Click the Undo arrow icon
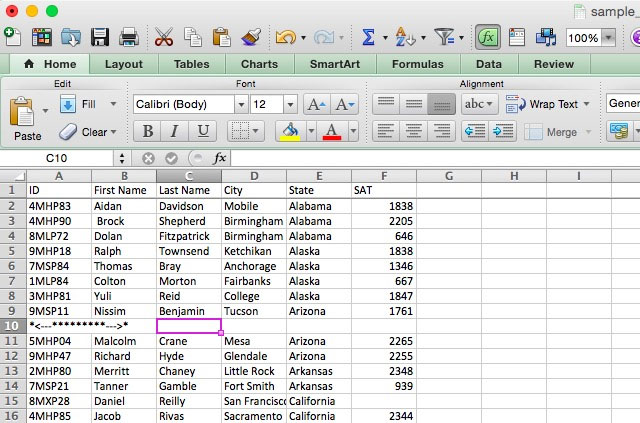The width and height of the screenshot is (640, 423). coord(286,38)
